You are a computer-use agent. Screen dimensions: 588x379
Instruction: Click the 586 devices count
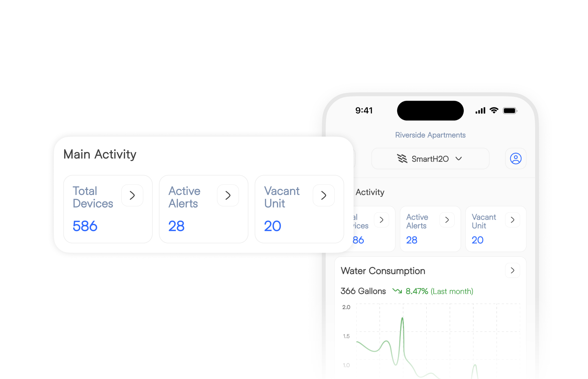pyautogui.click(x=85, y=226)
